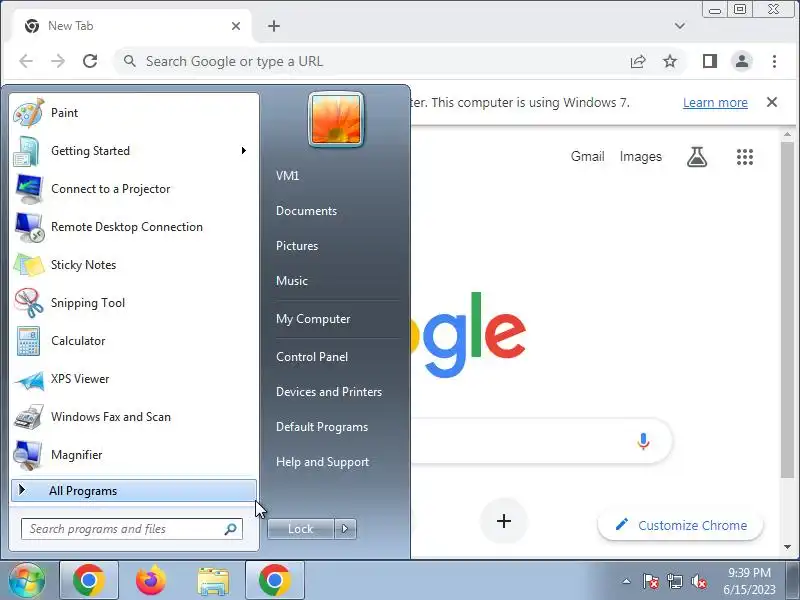The width and height of the screenshot is (800, 600).
Task: Close the New Tab tab
Action: click(x=236, y=26)
